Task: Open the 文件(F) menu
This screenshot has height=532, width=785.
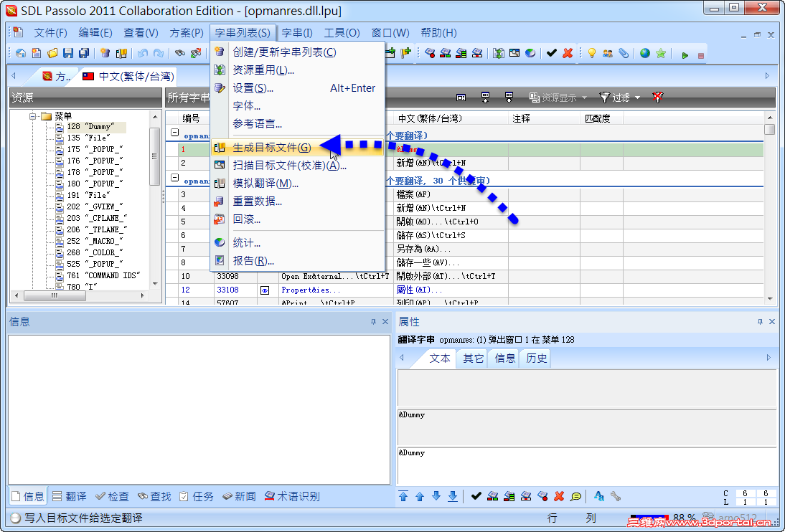Action: (x=50, y=33)
